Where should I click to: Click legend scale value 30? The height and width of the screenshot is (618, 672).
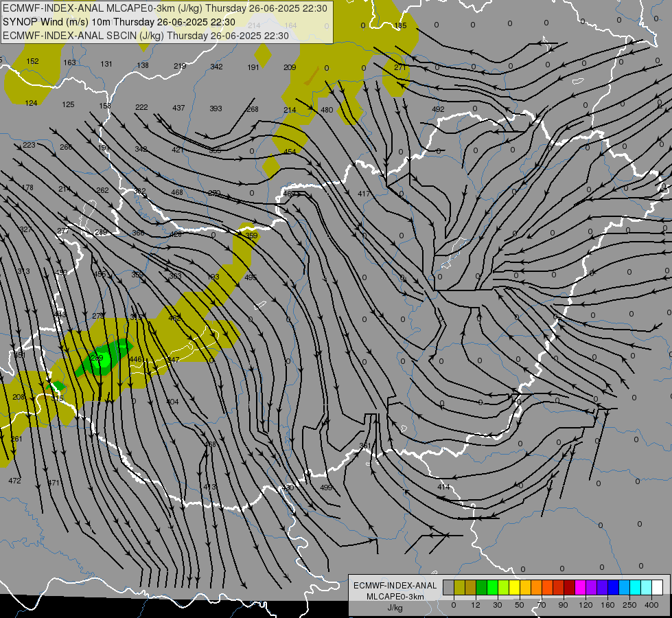click(497, 605)
